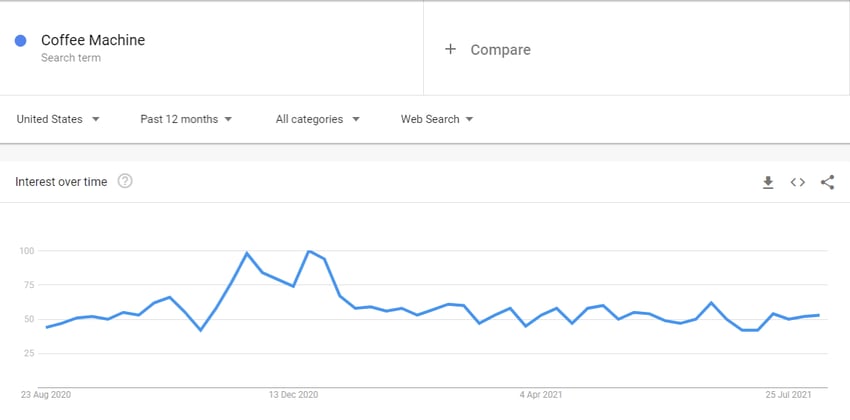Click the Compare text button

[500, 50]
